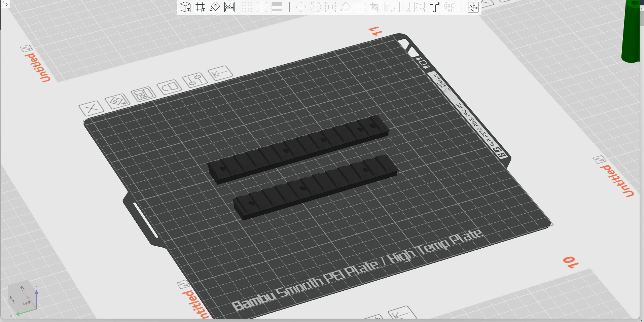Click paint tool icon left of Text tool
This screenshot has width=644, height=322.
click(419, 7)
